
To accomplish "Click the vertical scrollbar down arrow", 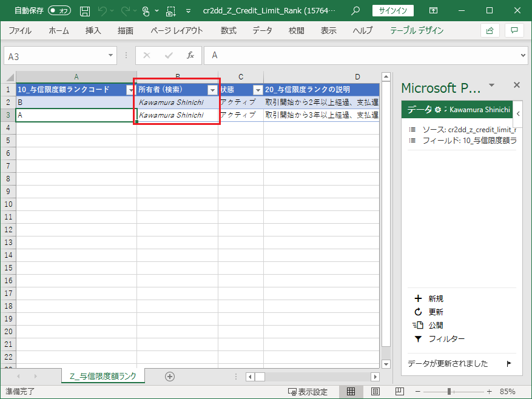I will (386, 364).
